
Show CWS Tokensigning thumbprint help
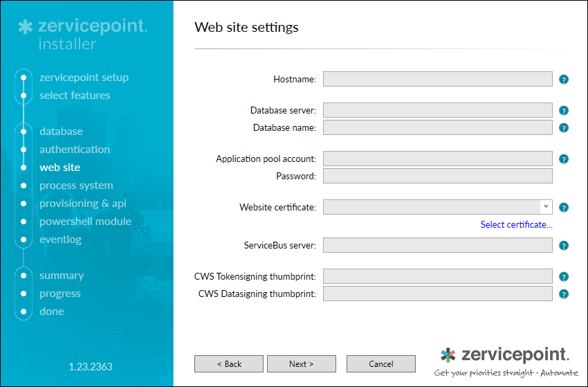(564, 277)
